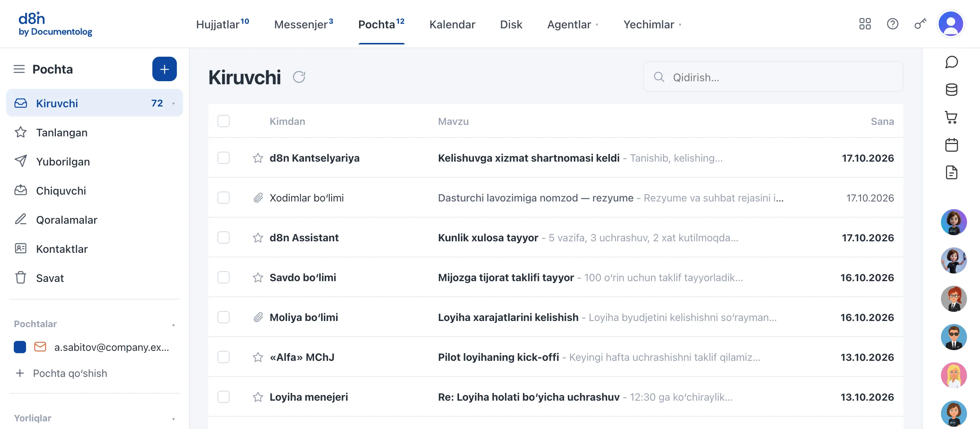Open the Qoralamalar drafts folder
Viewport: 980px width, 429px height.
[95, 220]
